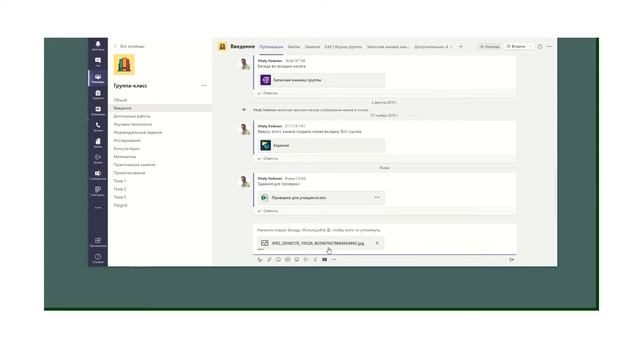Open the Activity bell in left rail
640x360 pixels.
[x=98, y=46]
